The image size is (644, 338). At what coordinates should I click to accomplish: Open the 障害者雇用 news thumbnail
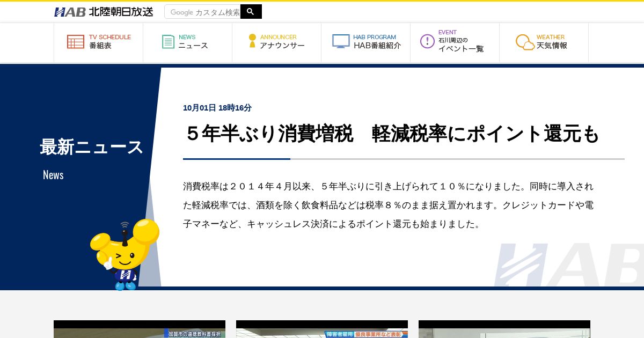pos(322,329)
